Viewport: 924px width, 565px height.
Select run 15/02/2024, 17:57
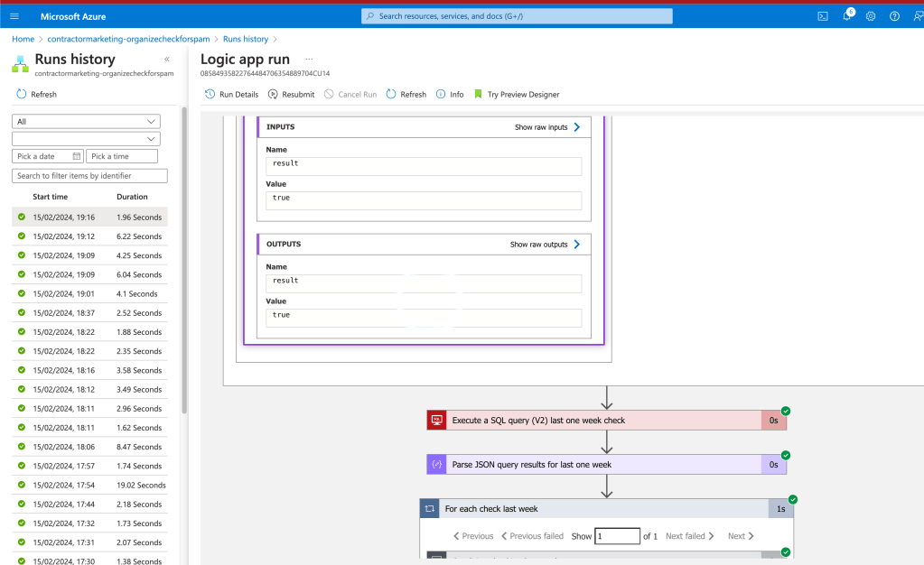pyautogui.click(x=89, y=466)
